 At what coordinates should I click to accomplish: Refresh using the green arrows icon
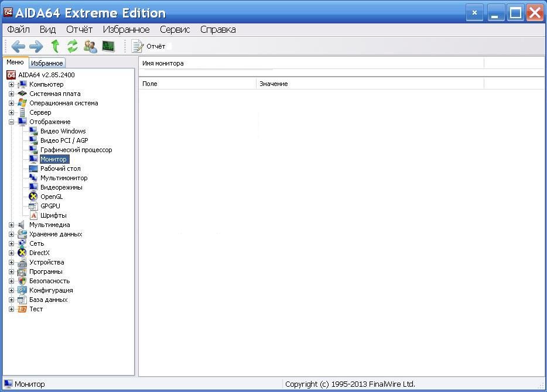72,46
